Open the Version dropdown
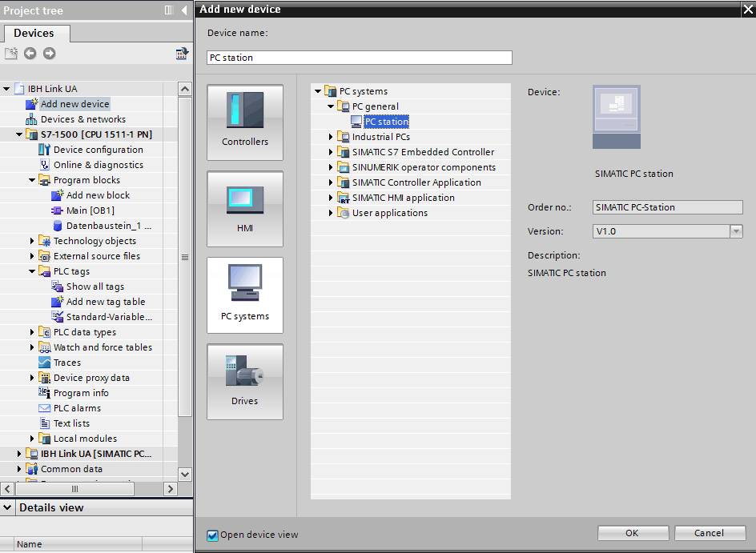This screenshot has height=553, width=756. 736,231
